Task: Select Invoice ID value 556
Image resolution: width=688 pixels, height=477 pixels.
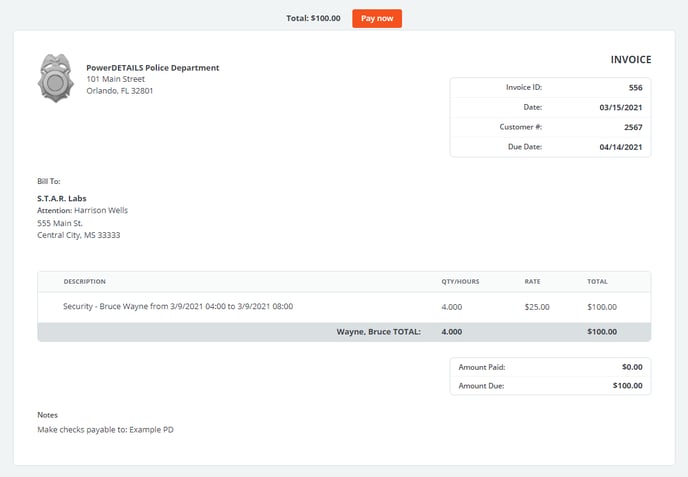Action: [635, 88]
